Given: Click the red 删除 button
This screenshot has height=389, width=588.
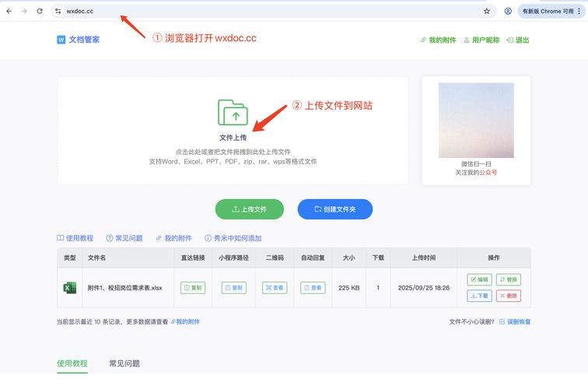Looking at the screenshot, I should point(509,296).
